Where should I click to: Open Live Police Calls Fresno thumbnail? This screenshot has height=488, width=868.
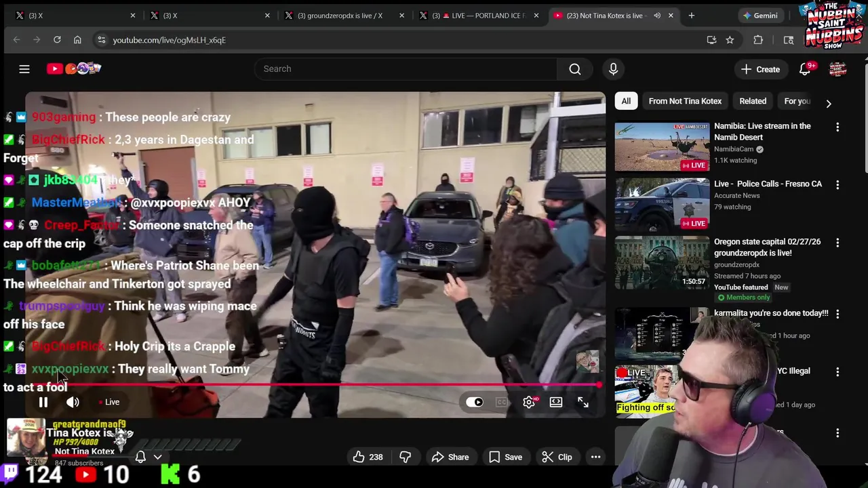[x=662, y=205]
